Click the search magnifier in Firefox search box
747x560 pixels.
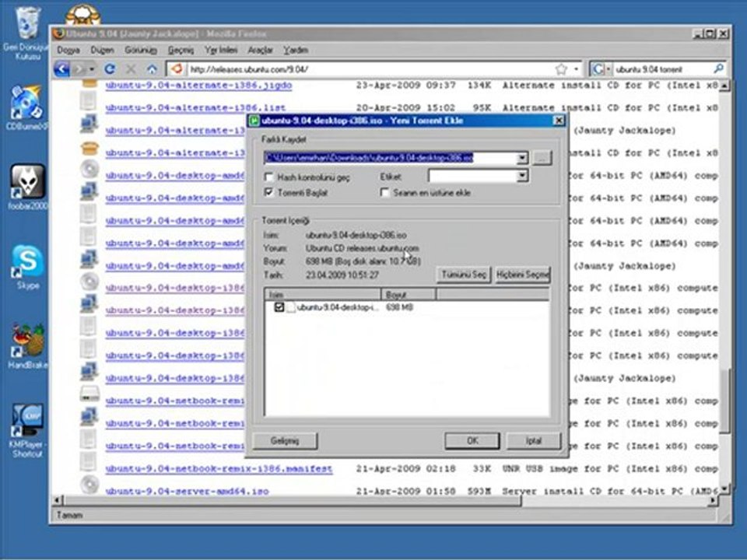tap(718, 69)
